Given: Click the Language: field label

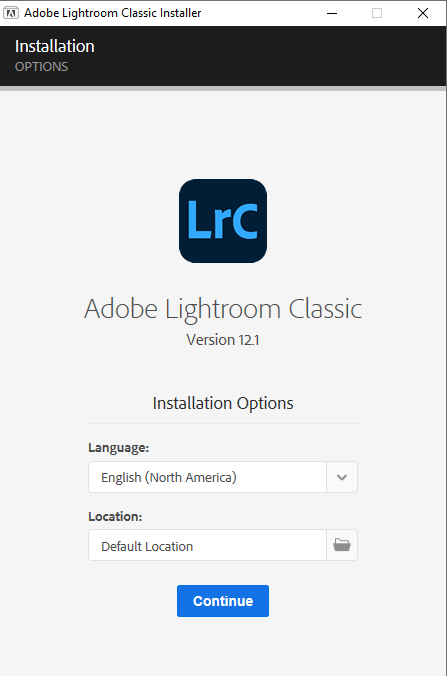Looking at the screenshot, I should click(x=119, y=448).
